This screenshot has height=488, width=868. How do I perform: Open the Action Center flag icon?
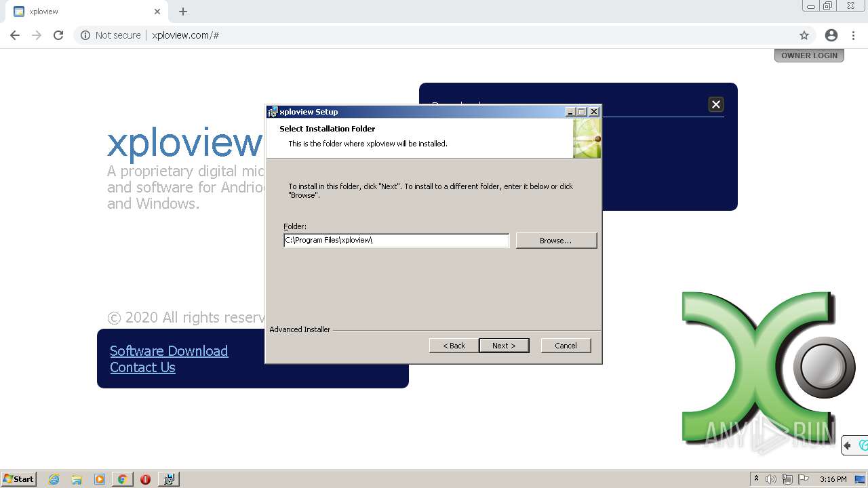tap(804, 479)
